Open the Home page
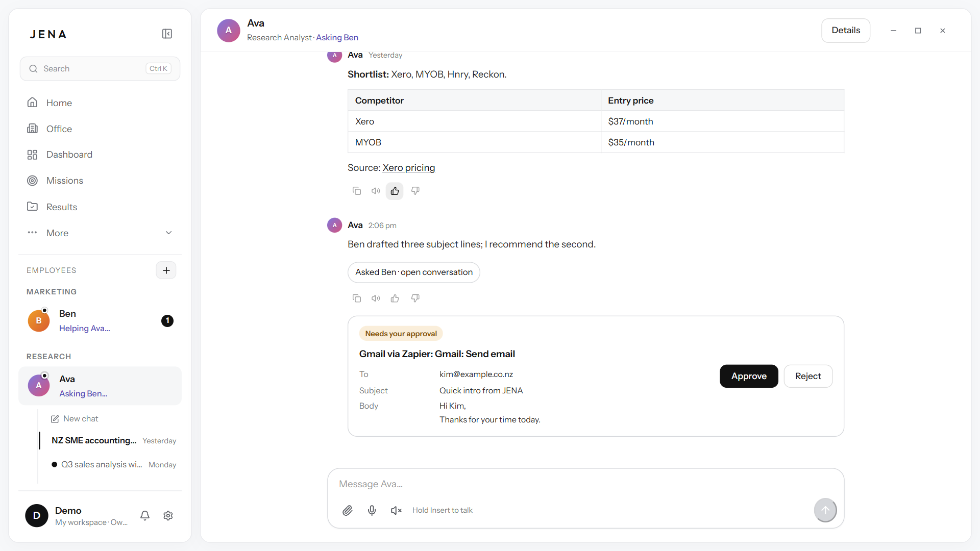 [x=100, y=103]
